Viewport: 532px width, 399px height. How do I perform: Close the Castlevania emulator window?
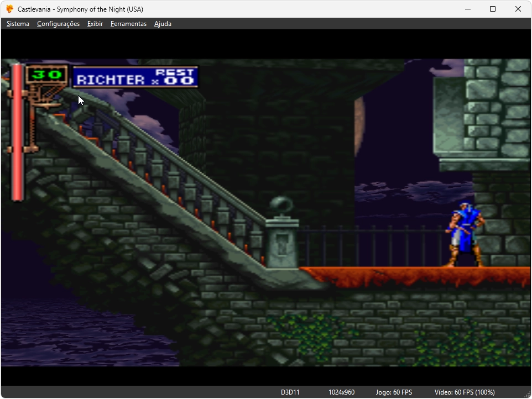pyautogui.click(x=518, y=9)
